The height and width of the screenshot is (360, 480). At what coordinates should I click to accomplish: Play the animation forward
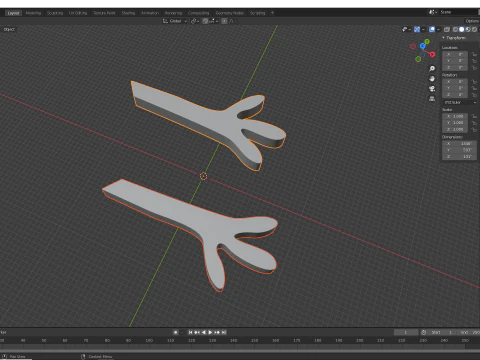point(210,332)
